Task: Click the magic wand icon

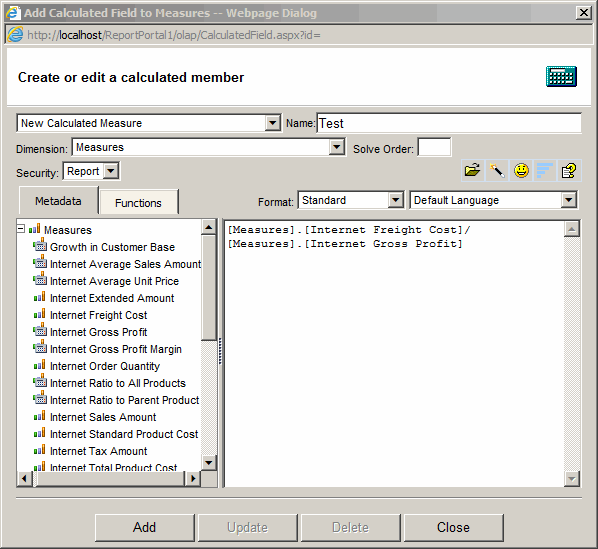Action: [x=497, y=170]
